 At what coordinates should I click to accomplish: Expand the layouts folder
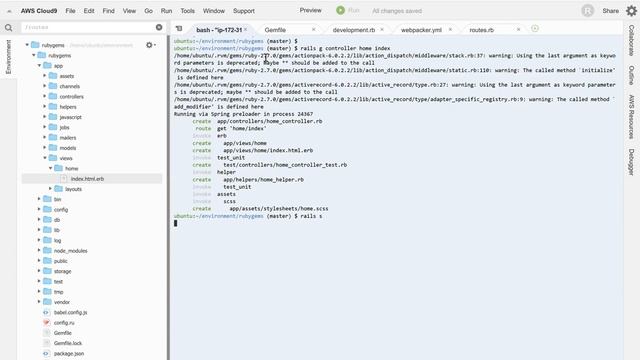pyautogui.click(x=51, y=189)
